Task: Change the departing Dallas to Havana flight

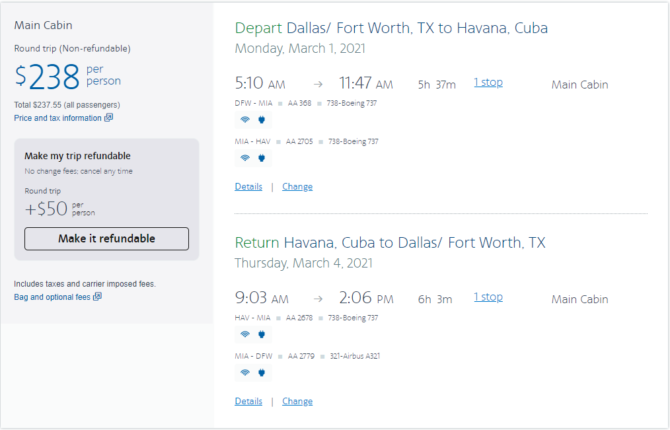Action: click(x=297, y=186)
